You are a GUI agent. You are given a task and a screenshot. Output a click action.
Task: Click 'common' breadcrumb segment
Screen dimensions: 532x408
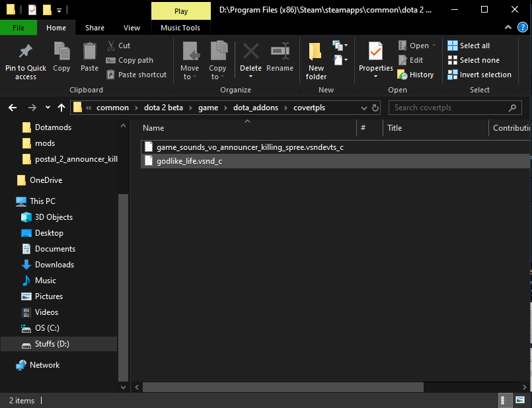click(112, 108)
